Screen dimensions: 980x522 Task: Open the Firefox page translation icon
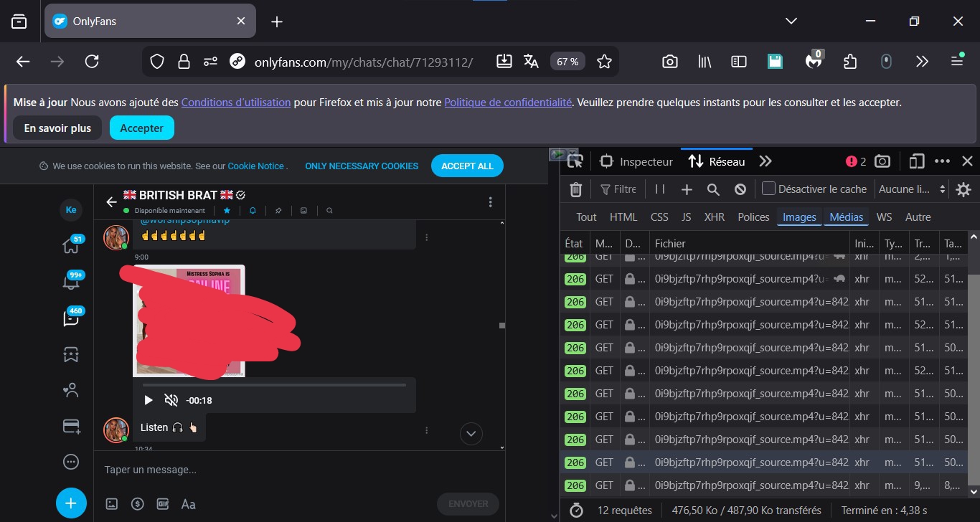pos(531,62)
